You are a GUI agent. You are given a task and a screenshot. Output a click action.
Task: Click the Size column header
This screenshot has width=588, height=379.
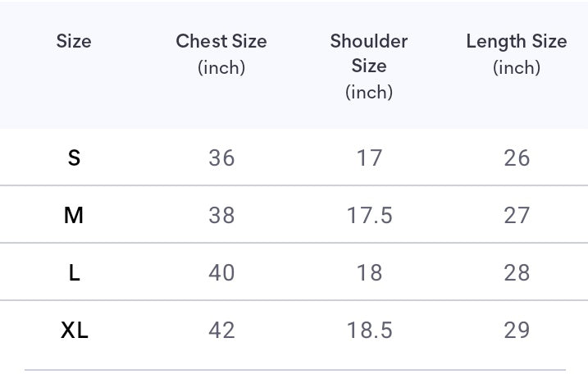[74, 41]
